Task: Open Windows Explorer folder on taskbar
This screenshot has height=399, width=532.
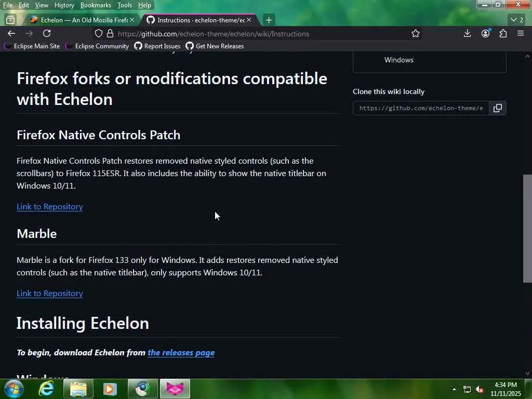Action: click(78, 389)
